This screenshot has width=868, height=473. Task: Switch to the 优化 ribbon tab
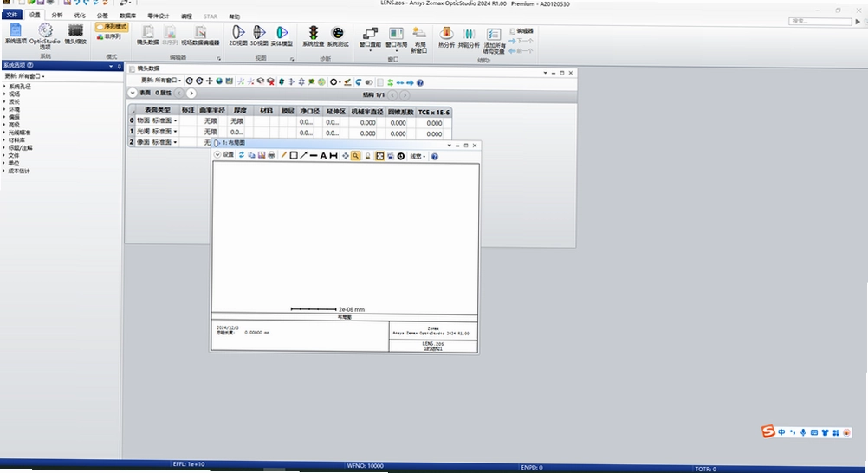click(80, 16)
